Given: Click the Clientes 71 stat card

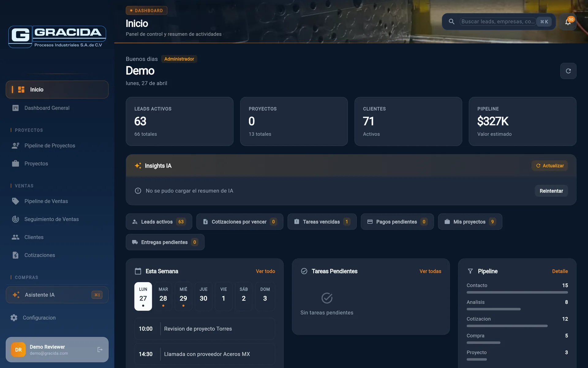Looking at the screenshot, I should point(408,121).
